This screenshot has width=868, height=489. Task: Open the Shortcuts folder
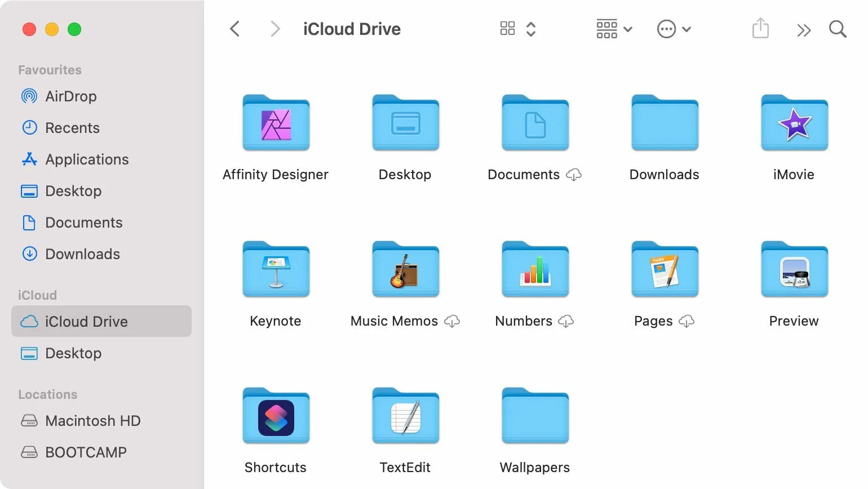(x=276, y=415)
